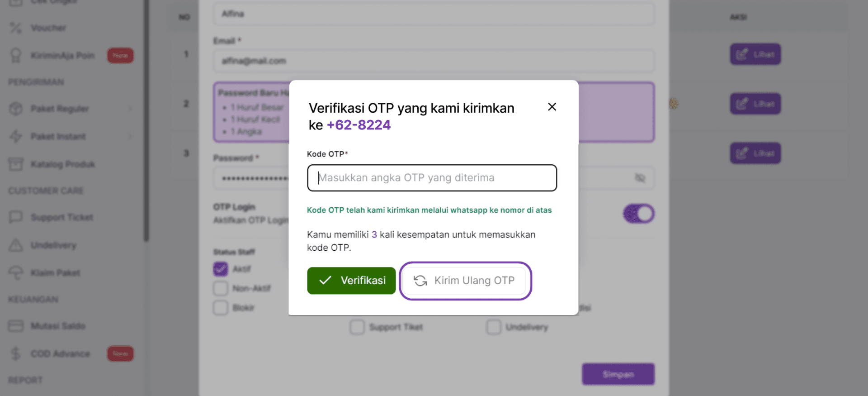868x396 pixels.
Task: Expand the Paket Instant submenu chevron
Action: tap(130, 136)
